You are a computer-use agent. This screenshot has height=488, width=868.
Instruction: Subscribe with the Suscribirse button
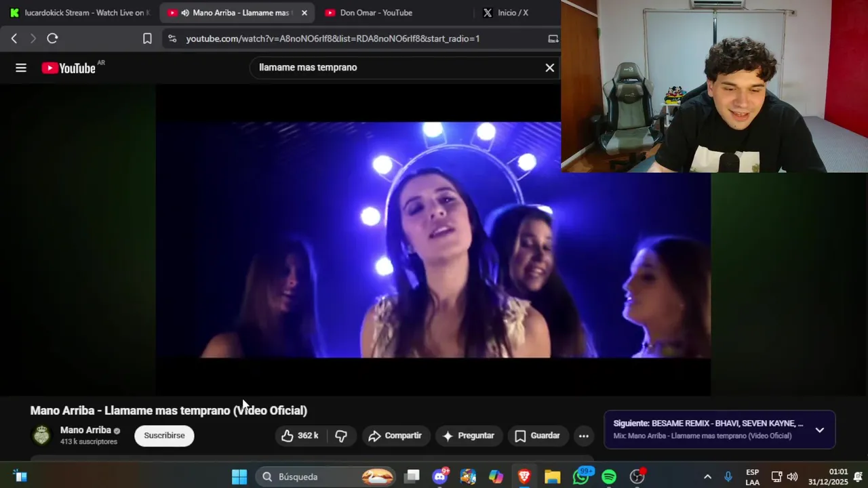pos(164,435)
